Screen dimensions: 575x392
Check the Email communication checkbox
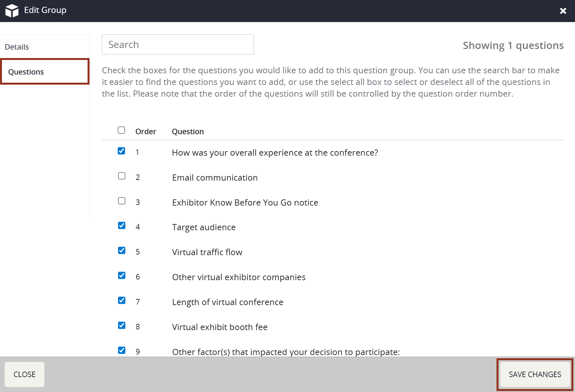(x=122, y=176)
